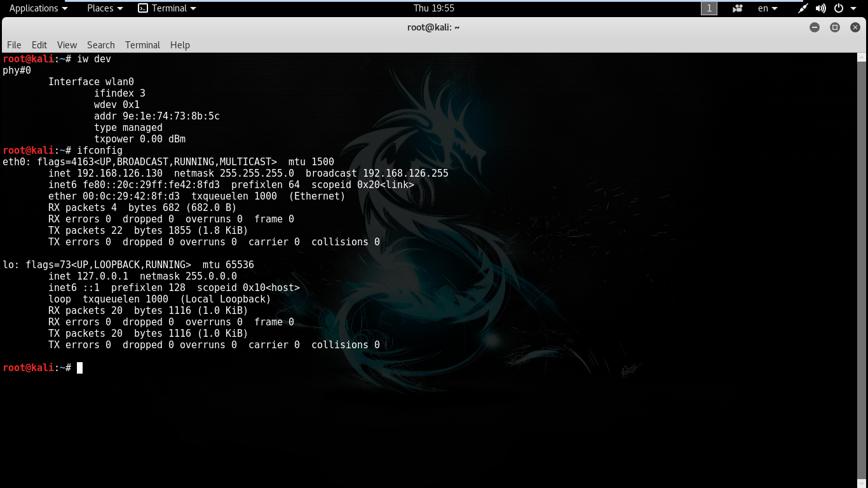Click the MAC address 9e:1e:74:73:8b:5c
Screen dimensions: 868x488
pos(171,116)
